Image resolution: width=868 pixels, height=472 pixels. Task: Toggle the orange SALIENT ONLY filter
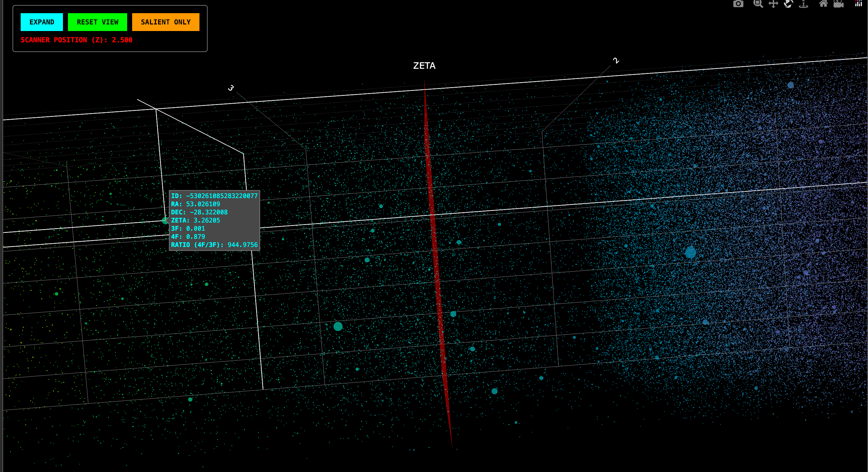165,22
